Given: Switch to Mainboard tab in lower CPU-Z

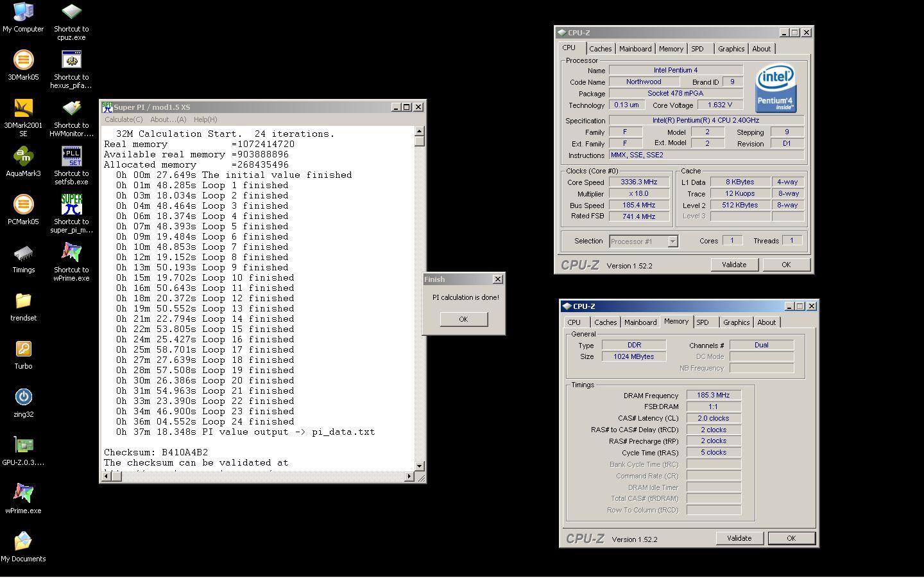Looking at the screenshot, I should click(640, 322).
